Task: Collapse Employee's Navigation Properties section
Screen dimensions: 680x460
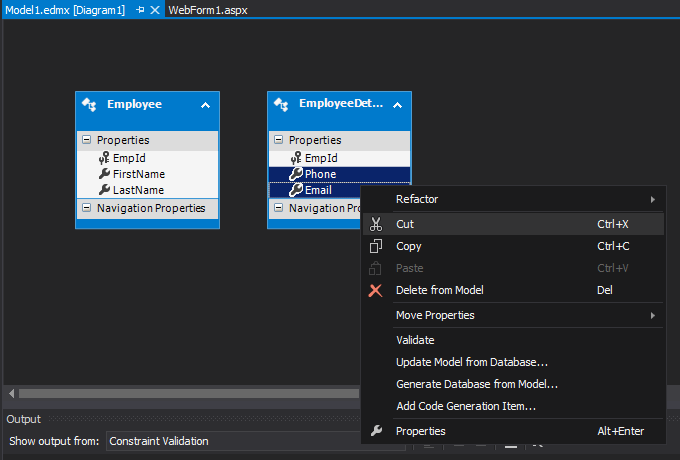Action: click(86, 208)
